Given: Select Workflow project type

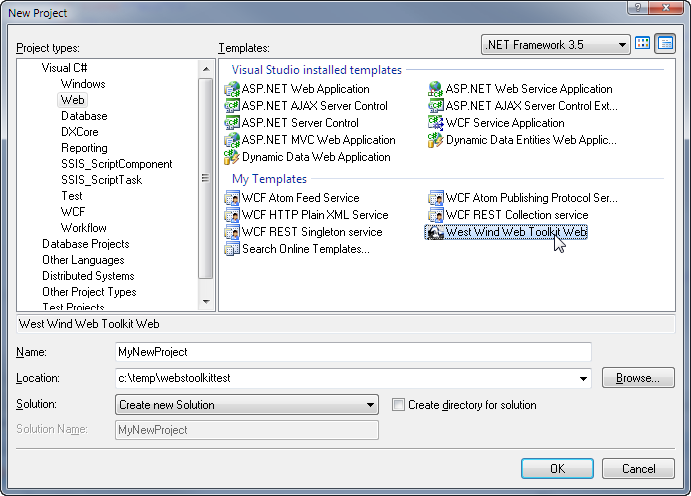Looking at the screenshot, I should (84, 228).
